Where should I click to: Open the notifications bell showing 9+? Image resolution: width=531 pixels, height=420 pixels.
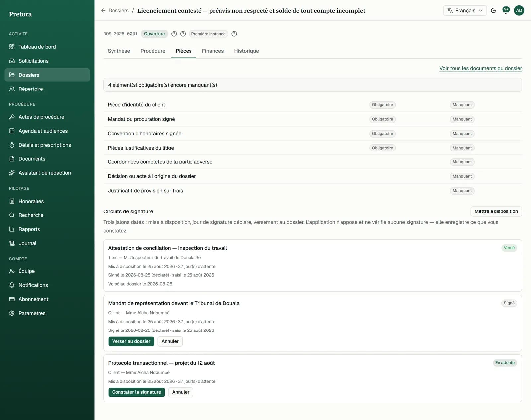tap(506, 10)
